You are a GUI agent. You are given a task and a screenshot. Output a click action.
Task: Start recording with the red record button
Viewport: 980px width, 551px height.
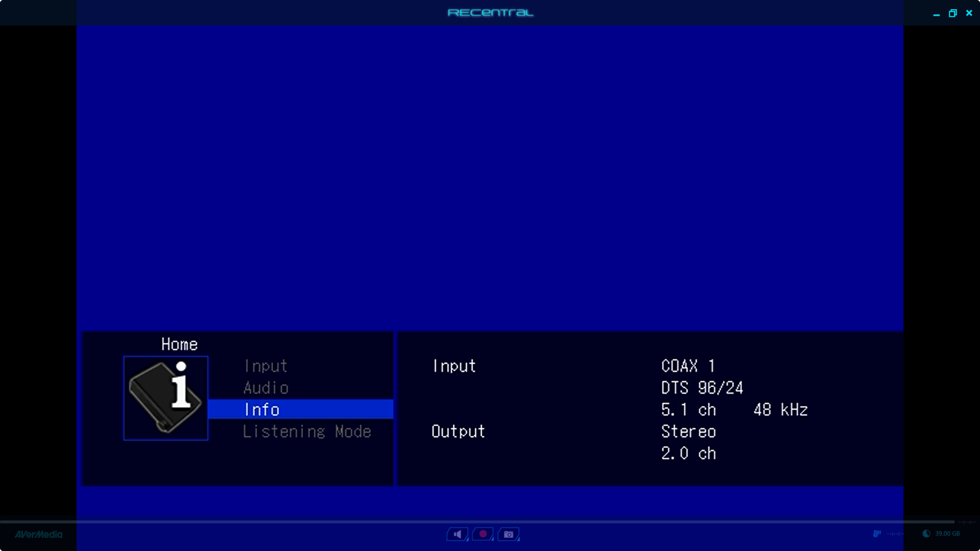[483, 534]
